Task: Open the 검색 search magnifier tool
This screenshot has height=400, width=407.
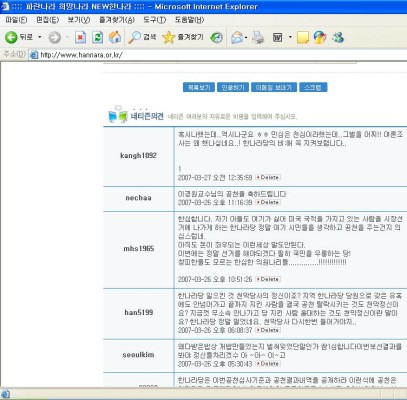Action: (142, 37)
